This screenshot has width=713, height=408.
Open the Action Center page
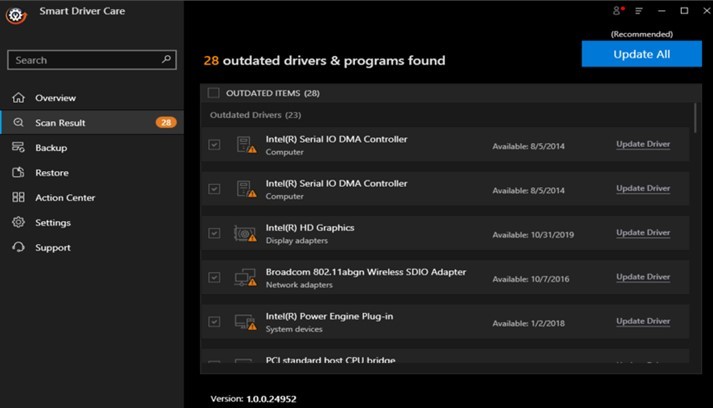click(65, 198)
